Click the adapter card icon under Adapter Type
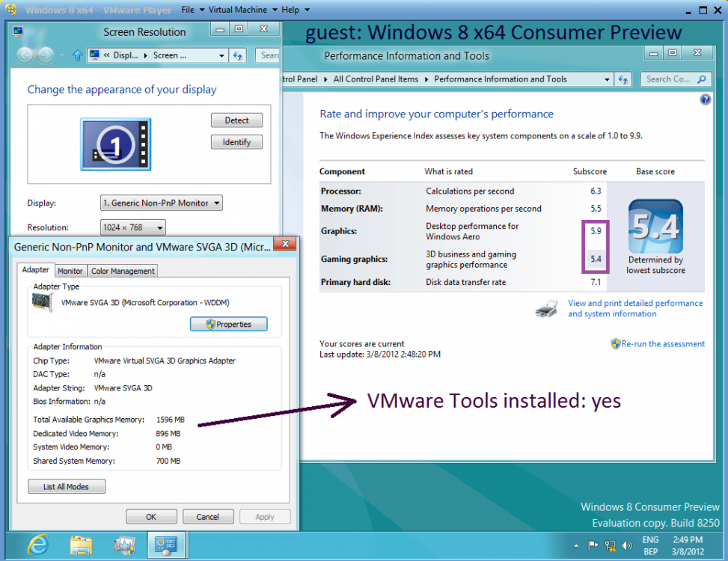The height and width of the screenshot is (561, 728). pos(42,302)
